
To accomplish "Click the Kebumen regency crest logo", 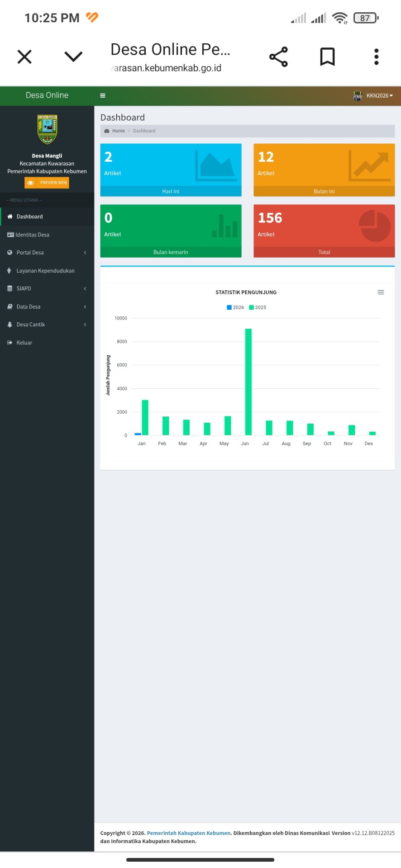I will (47, 129).
